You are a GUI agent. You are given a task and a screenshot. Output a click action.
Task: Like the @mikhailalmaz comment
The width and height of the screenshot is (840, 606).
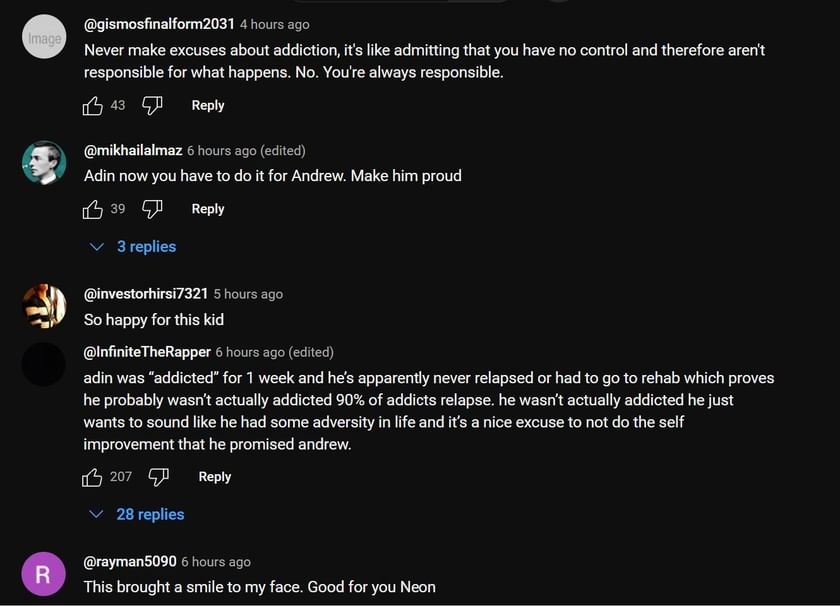(93, 209)
